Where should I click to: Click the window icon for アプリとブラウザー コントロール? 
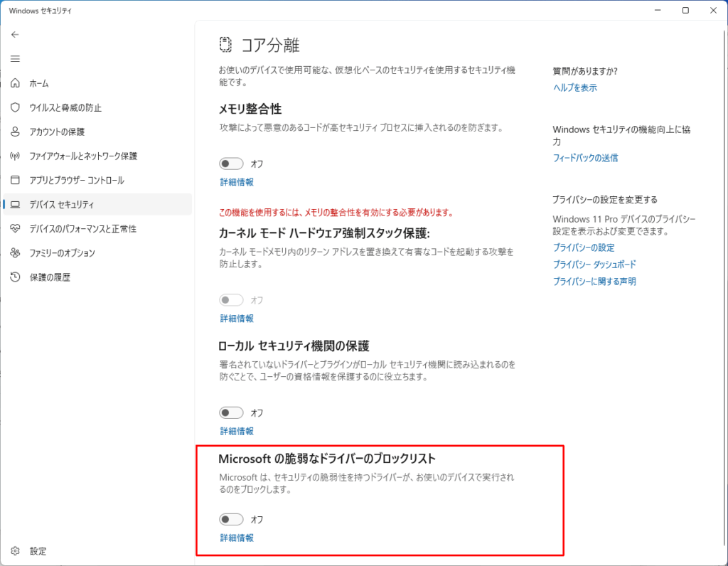click(x=15, y=180)
